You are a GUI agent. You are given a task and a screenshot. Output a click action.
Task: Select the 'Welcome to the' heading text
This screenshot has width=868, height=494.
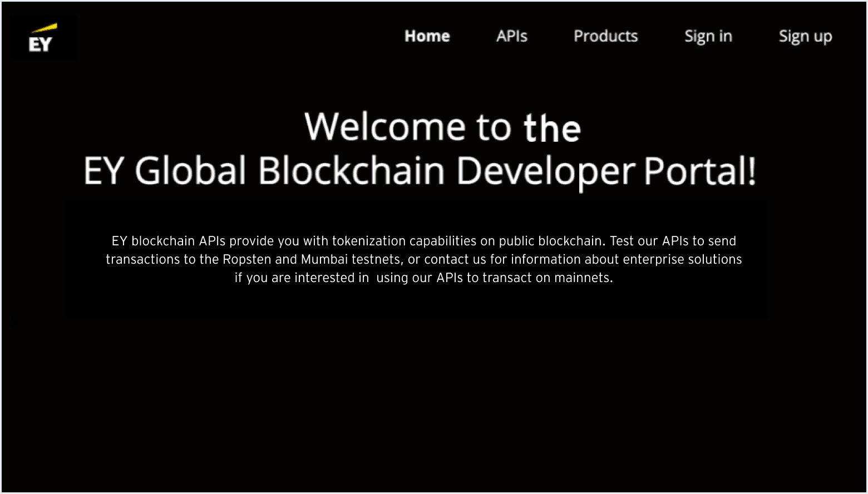(x=443, y=127)
